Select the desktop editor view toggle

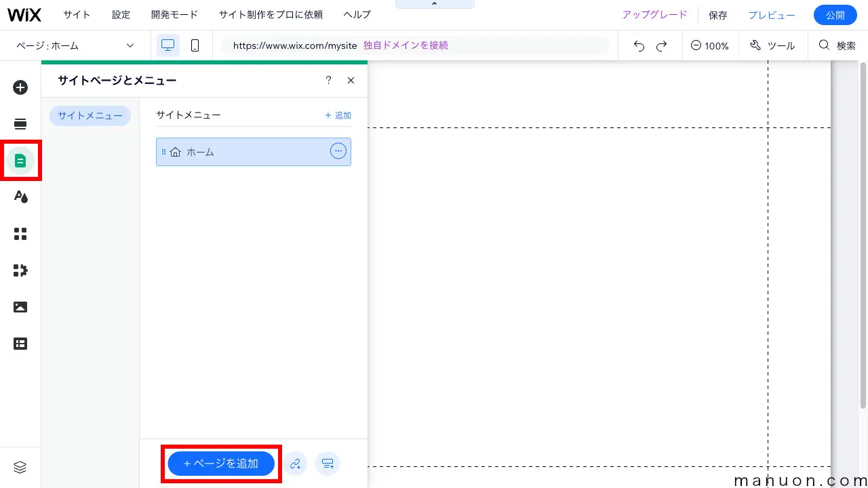pyautogui.click(x=167, y=45)
